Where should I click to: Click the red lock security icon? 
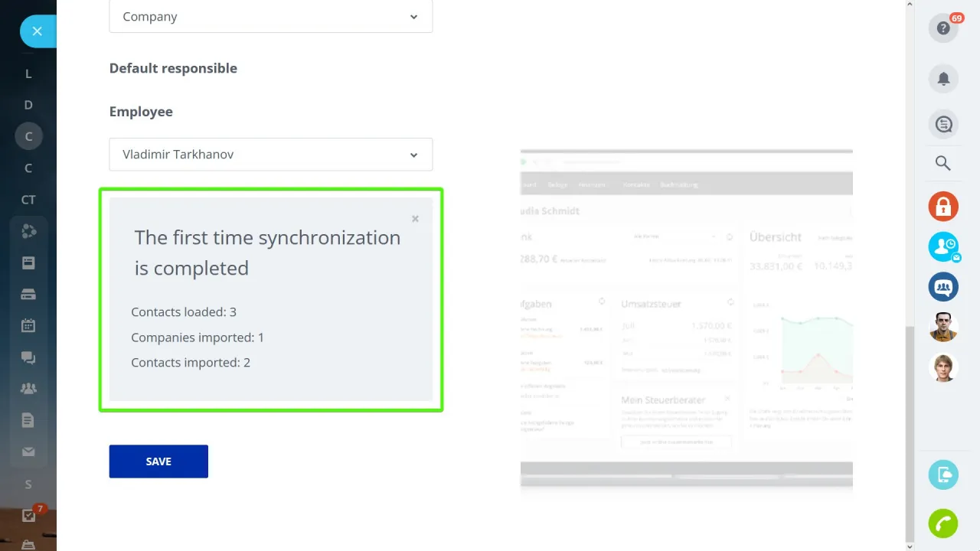943,206
